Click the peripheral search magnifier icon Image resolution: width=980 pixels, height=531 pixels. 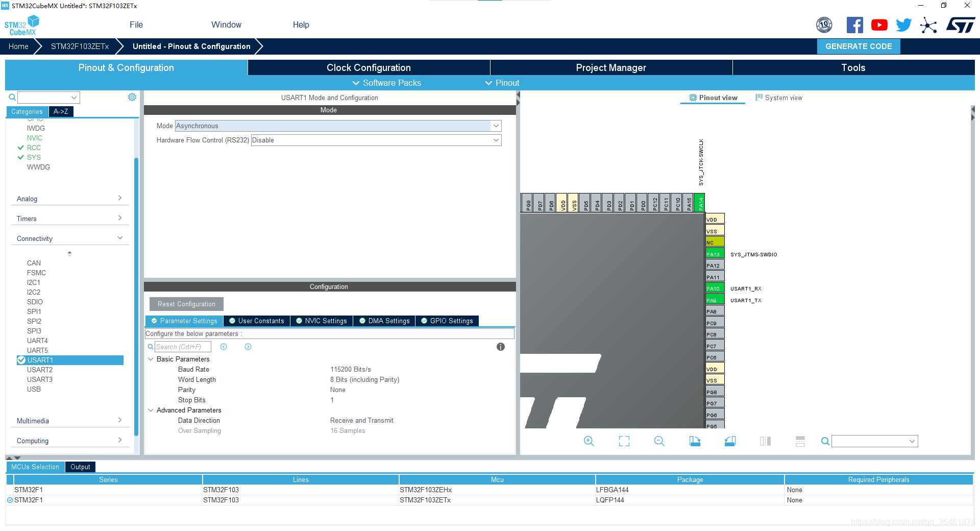pos(12,97)
